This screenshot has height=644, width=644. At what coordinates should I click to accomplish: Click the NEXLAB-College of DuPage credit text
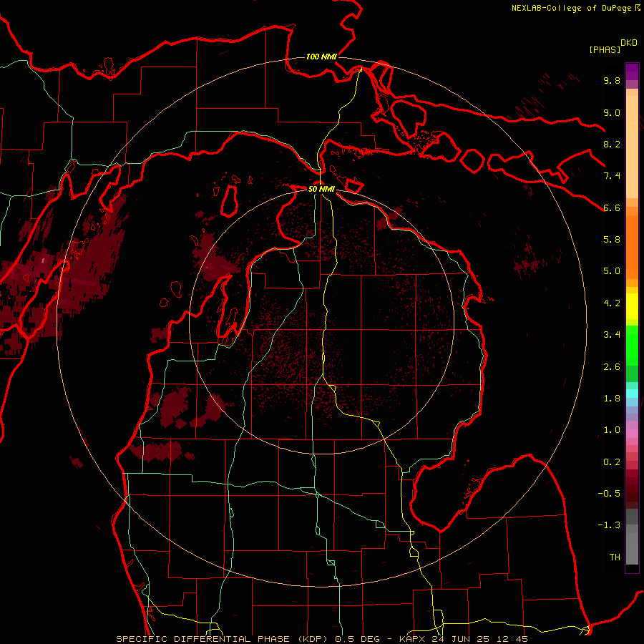coord(572,8)
